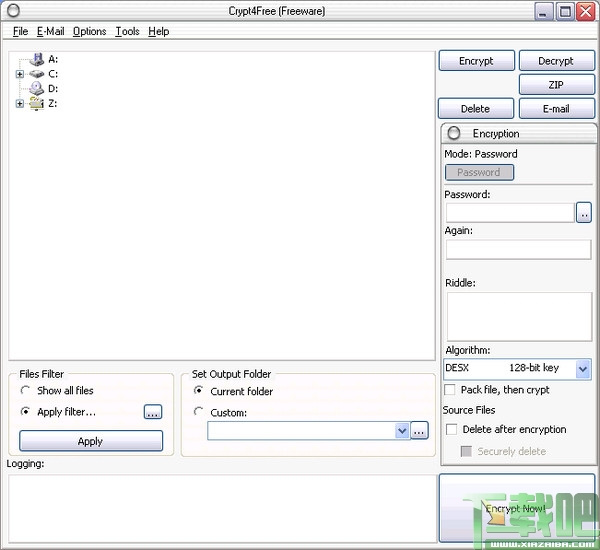Enable Pack file, then crypt
The image size is (600, 550).
click(450, 390)
